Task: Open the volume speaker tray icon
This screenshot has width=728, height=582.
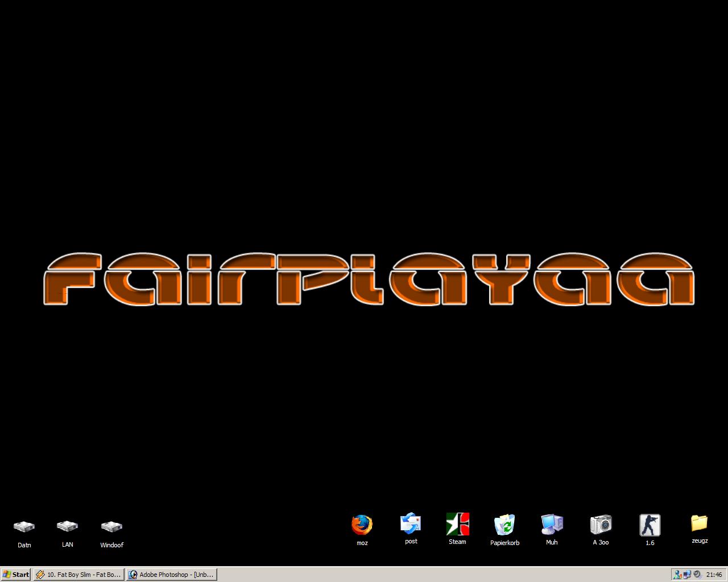Action: click(x=697, y=575)
